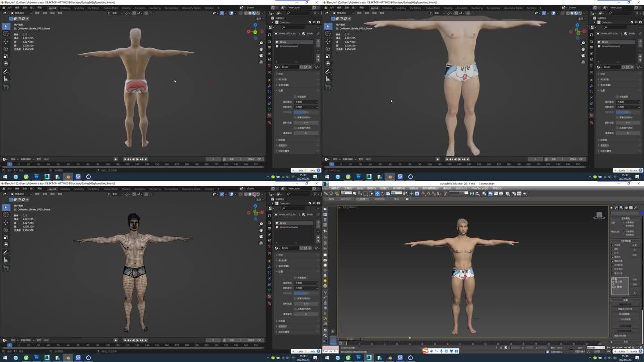The height and width of the screenshot is (362, 644).
Task: Toggle Collection eye visibility in top-left Blender outliner
Action: (x=314, y=22)
